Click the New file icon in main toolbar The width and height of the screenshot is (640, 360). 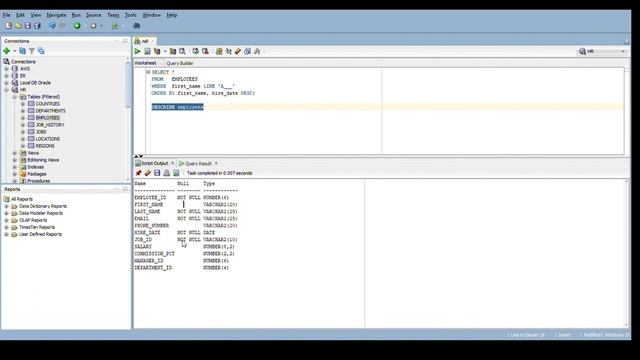click(9, 26)
